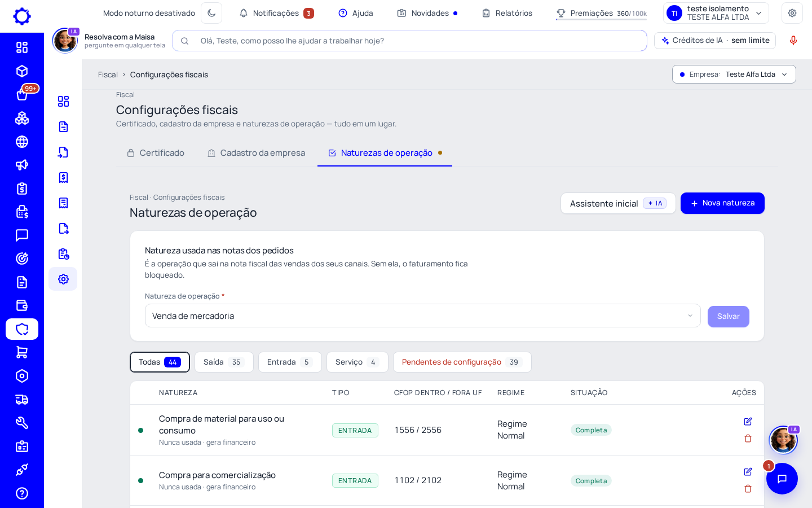Image resolution: width=812 pixels, height=508 pixels.
Task: Click Fiscal breadcrumb link
Action: pos(108,75)
